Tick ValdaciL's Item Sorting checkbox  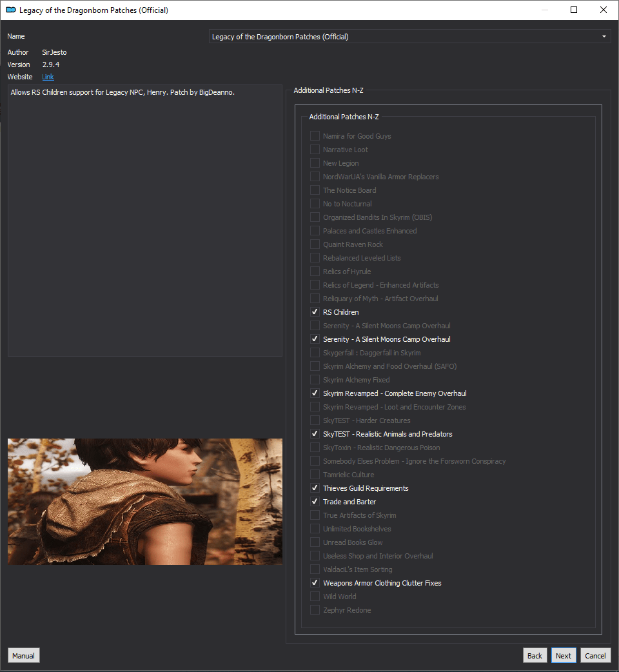pyautogui.click(x=315, y=569)
